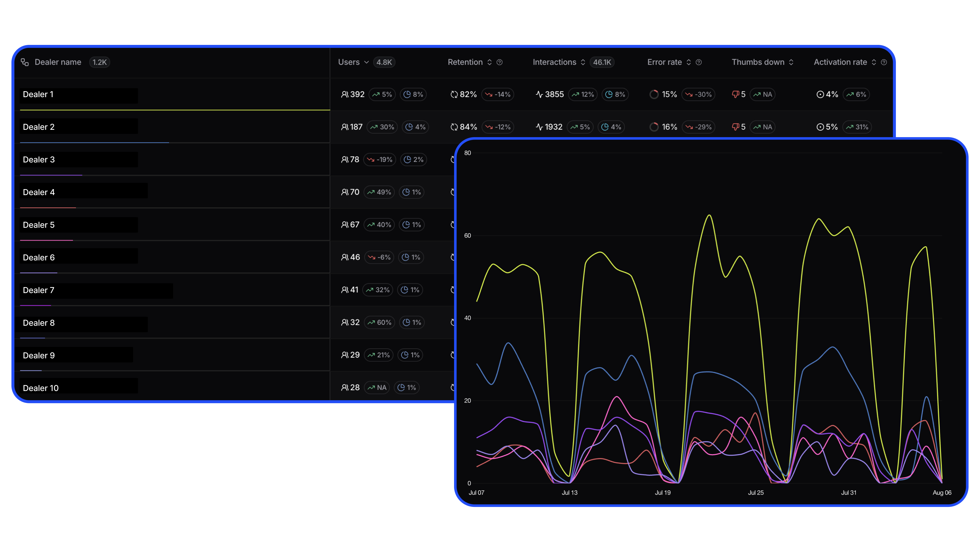Viewport: 980px width, 551px height.
Task: Select the Dealer 1 row name
Action: point(38,94)
